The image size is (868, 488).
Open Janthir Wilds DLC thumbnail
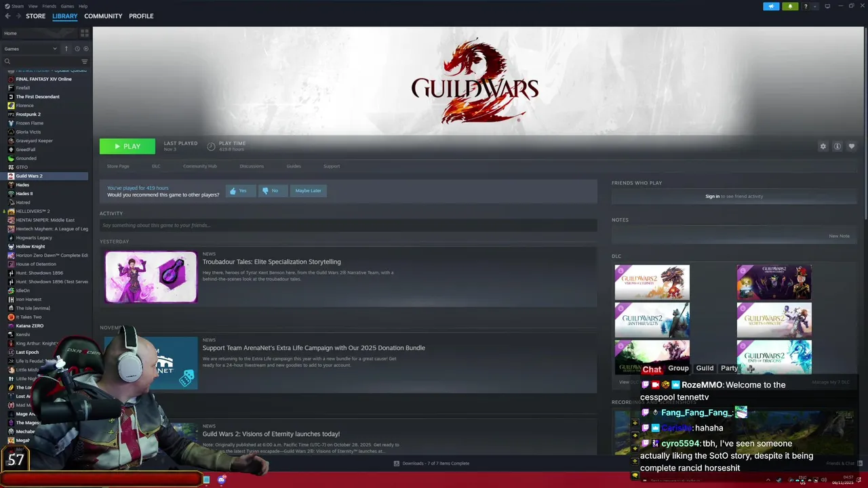(652, 320)
